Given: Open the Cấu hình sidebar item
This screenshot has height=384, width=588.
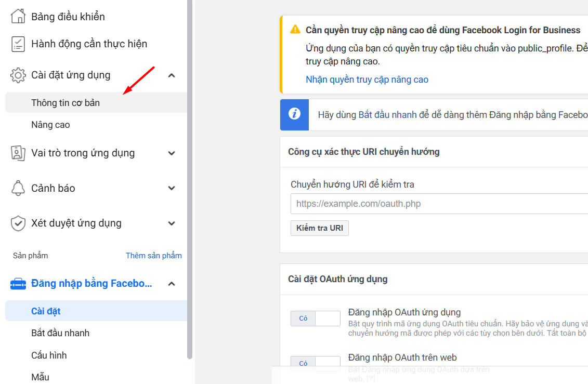Looking at the screenshot, I should click(x=49, y=355).
